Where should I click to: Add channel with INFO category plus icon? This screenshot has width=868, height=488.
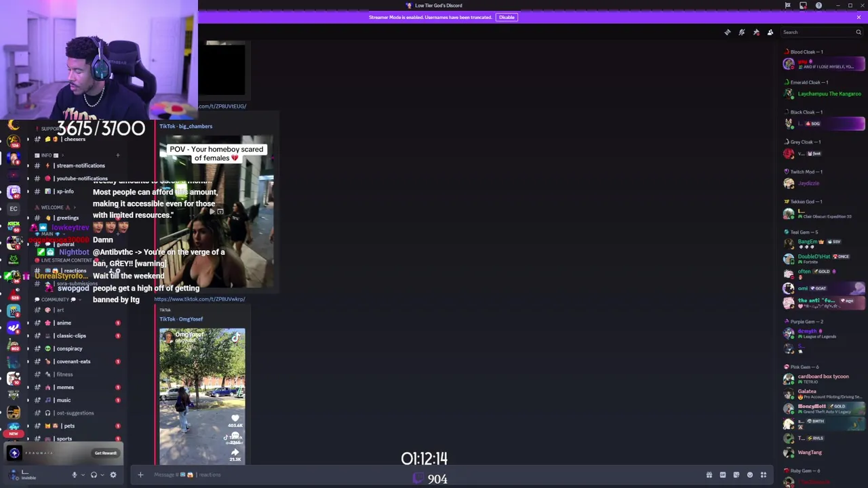[x=117, y=155]
